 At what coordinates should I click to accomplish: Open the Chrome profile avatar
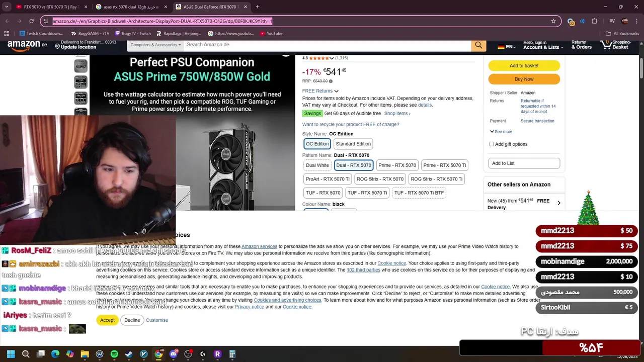(x=624, y=21)
